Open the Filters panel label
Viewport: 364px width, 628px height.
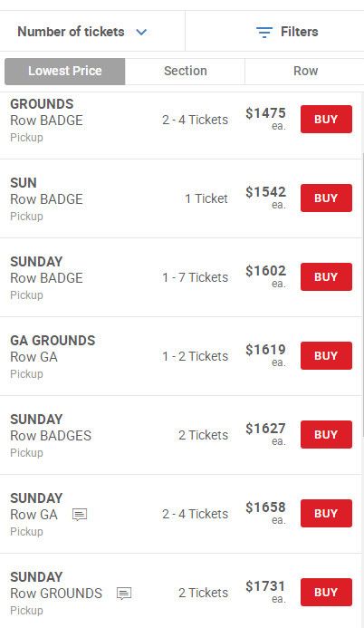[x=299, y=32]
